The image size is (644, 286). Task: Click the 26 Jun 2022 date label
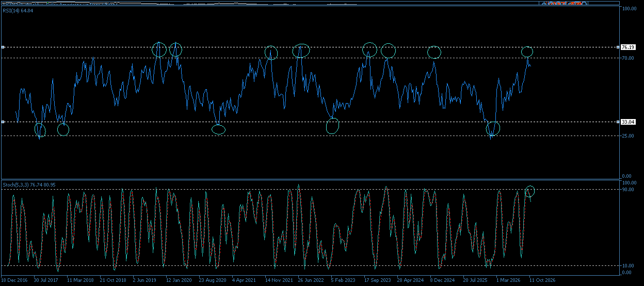[x=311, y=280]
